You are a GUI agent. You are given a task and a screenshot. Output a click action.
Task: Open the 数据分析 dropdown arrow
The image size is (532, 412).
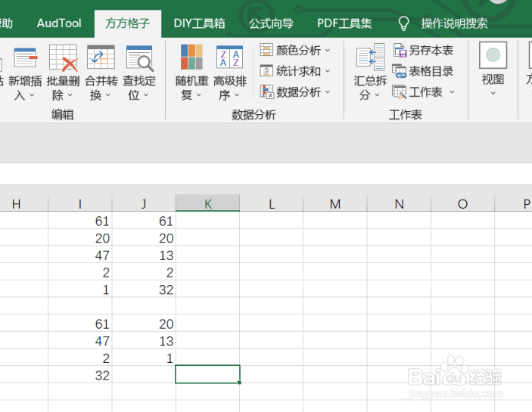click(x=328, y=91)
